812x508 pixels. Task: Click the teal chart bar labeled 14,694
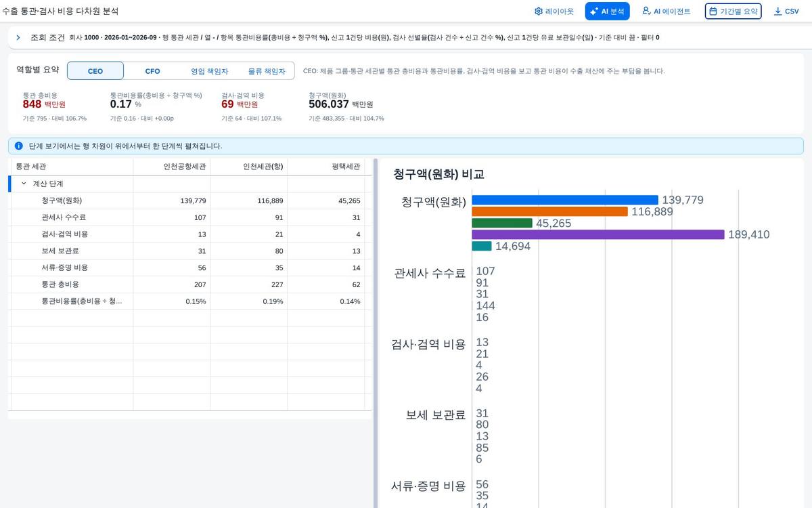[x=482, y=246]
